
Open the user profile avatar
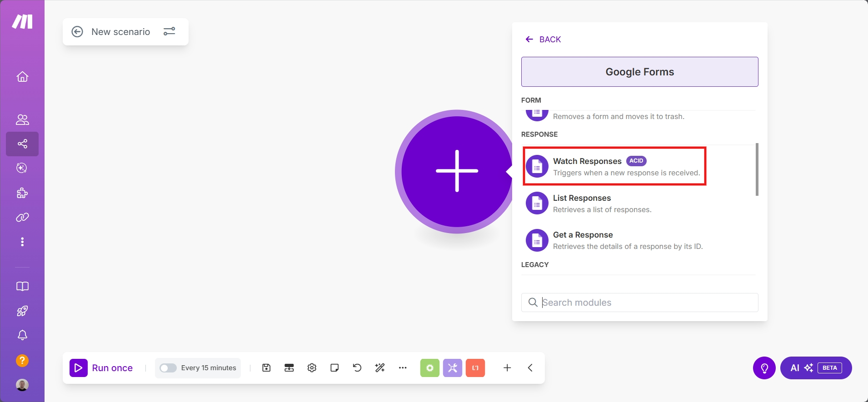click(22, 385)
